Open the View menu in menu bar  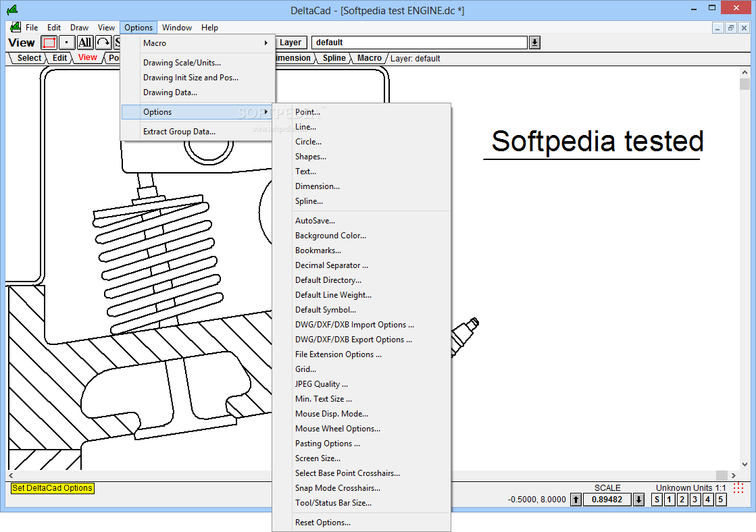106,28
